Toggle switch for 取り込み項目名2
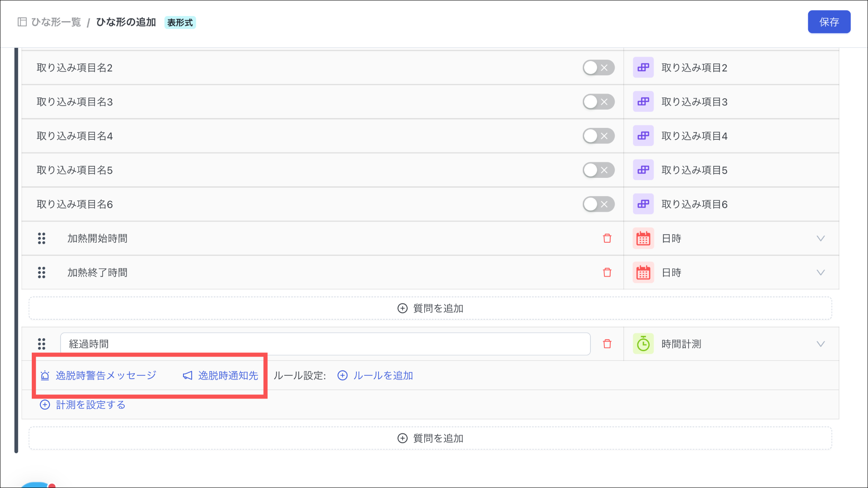 pos(598,68)
